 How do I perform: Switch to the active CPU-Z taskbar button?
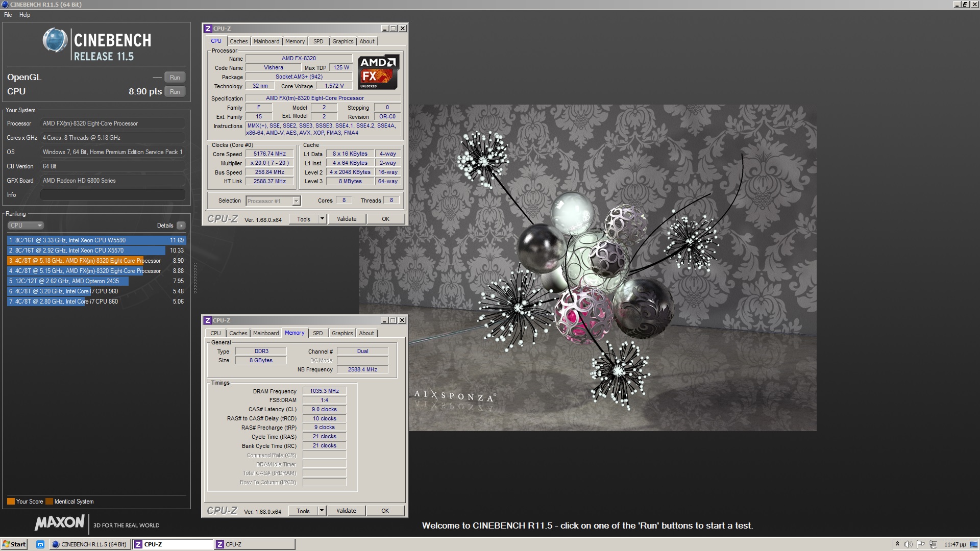point(173,544)
